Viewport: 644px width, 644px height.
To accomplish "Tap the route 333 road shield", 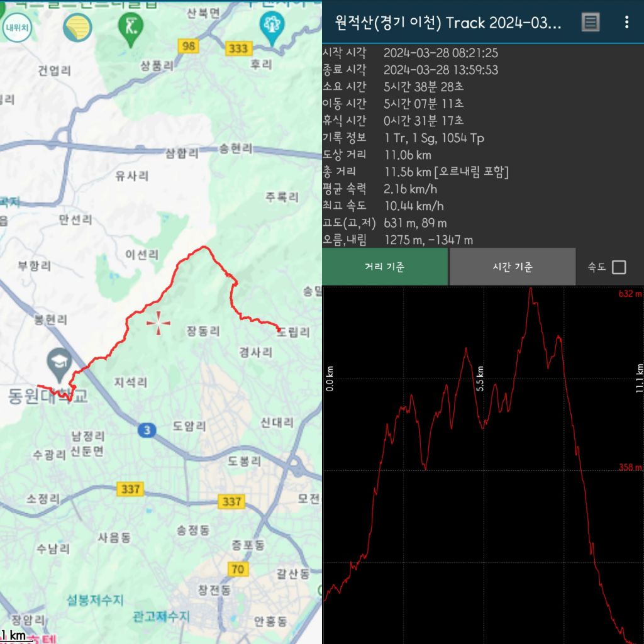I will pos(238,48).
